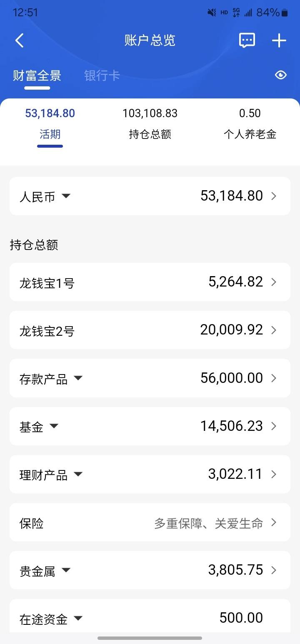Open 龙钱宝1号 chevron arrow

tap(274, 282)
